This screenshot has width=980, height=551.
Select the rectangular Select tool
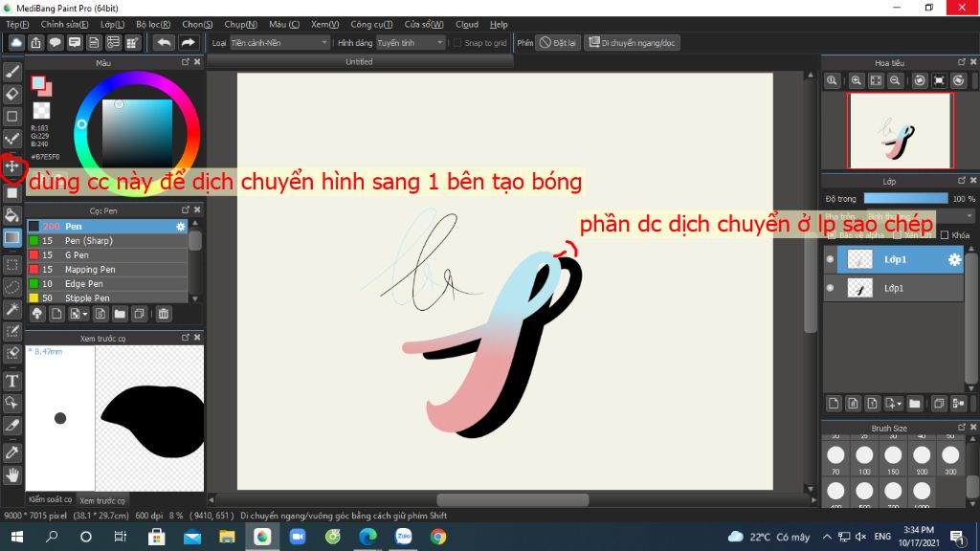click(11, 265)
